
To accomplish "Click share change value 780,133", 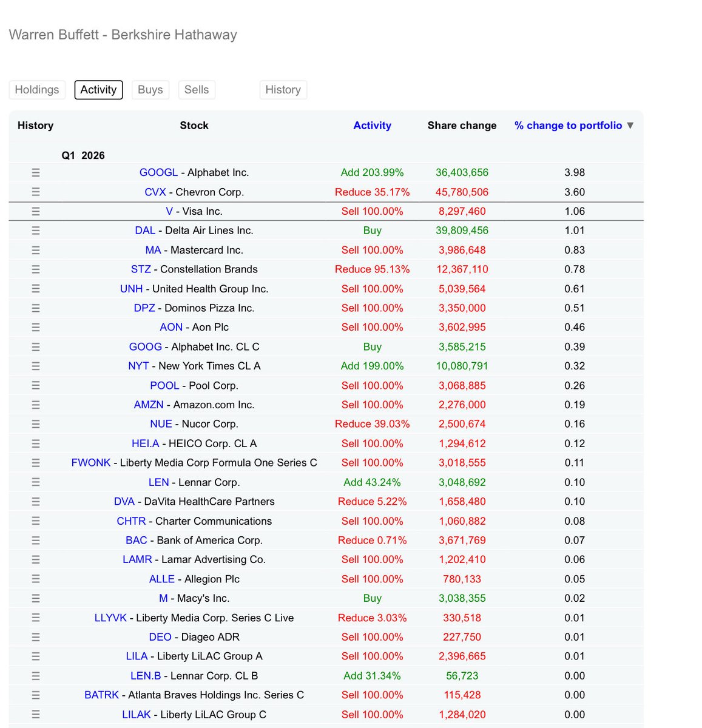I will (x=462, y=579).
